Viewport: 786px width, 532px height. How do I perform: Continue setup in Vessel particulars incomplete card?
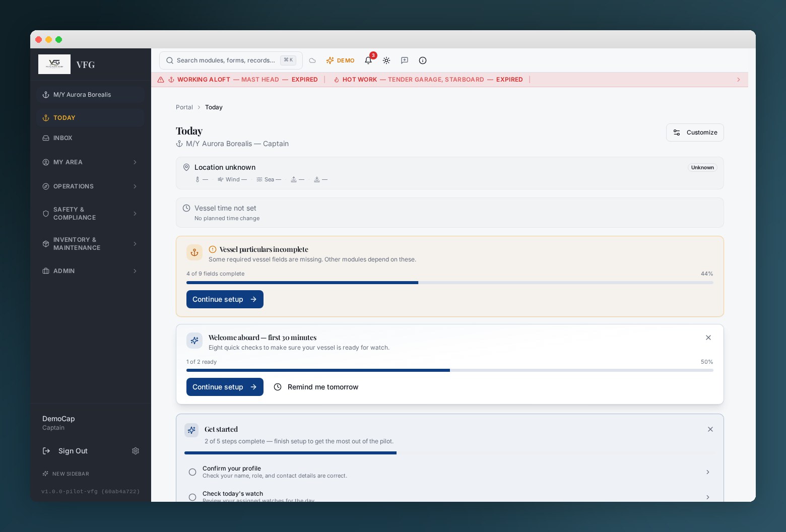point(225,299)
